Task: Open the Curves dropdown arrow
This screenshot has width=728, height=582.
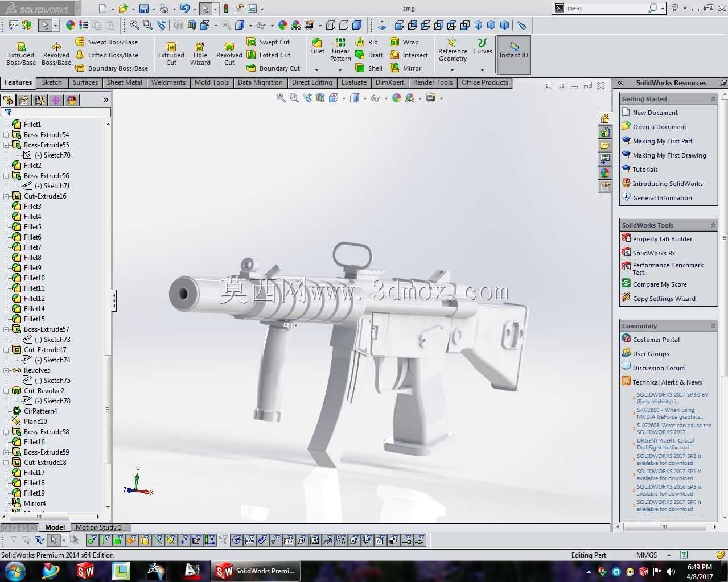Action: click(x=482, y=70)
